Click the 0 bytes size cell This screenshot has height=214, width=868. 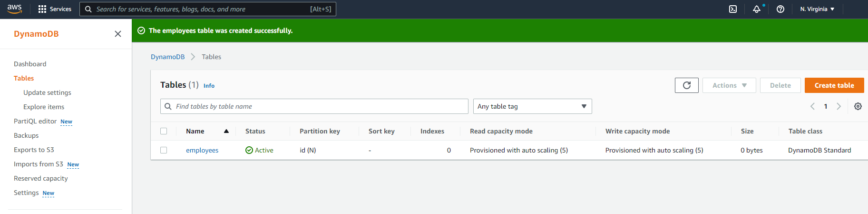tap(751, 150)
